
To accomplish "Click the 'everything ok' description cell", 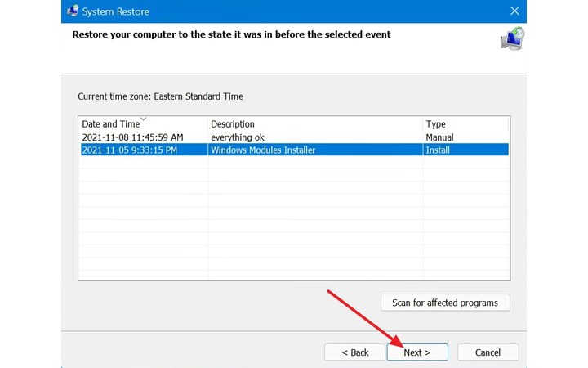I will click(238, 137).
